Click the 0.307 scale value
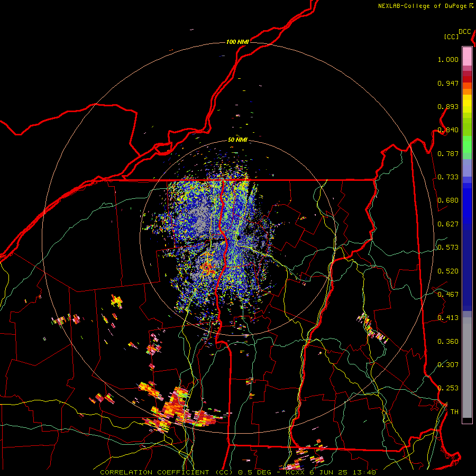The image size is (476, 476). (x=448, y=365)
